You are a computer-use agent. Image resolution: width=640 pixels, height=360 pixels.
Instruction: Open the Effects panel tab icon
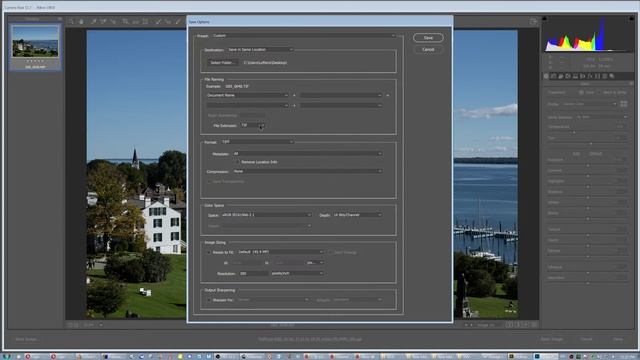(590, 76)
